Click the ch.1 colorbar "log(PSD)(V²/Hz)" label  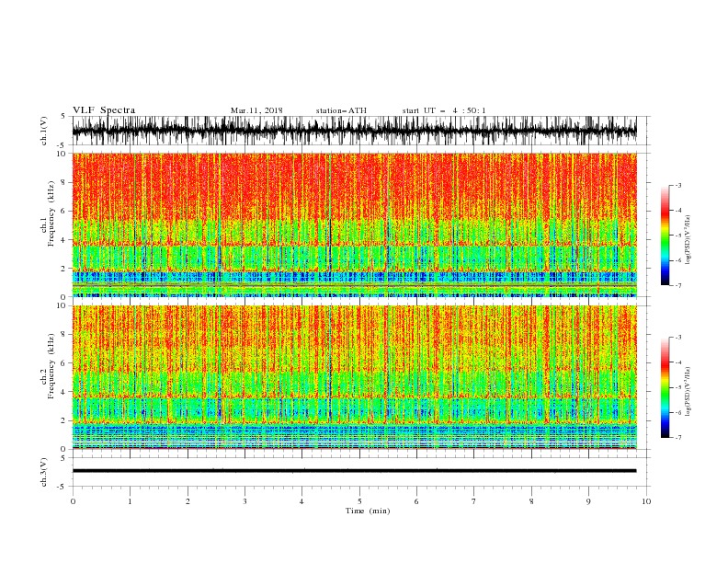coord(688,240)
